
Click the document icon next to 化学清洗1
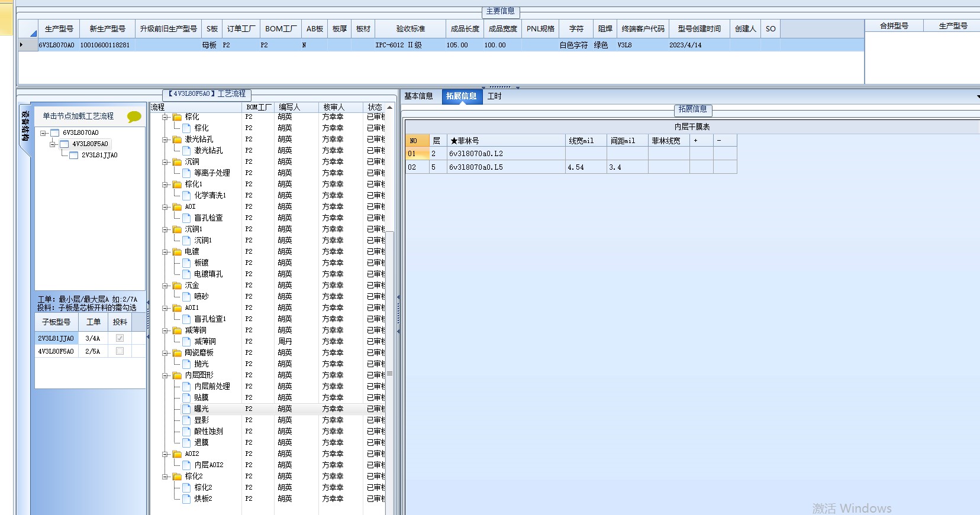point(186,196)
